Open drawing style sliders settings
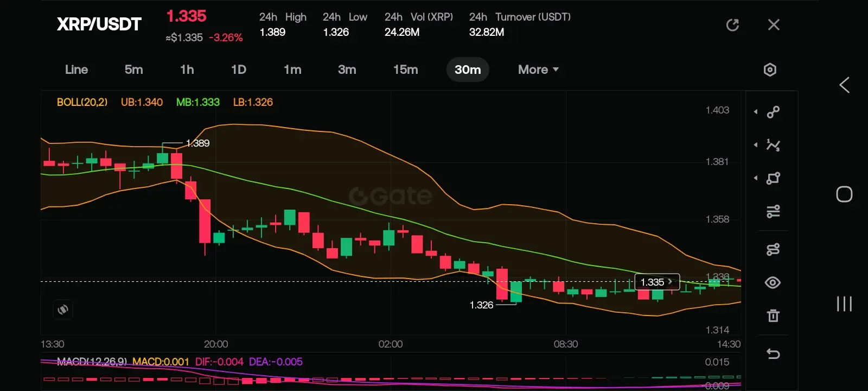The image size is (868, 391). 773,211
